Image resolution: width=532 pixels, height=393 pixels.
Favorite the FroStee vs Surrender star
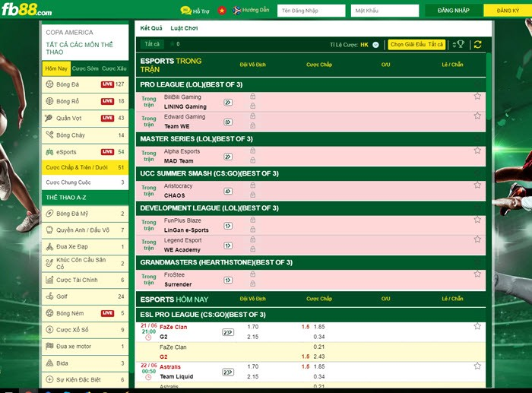pyautogui.click(x=477, y=274)
